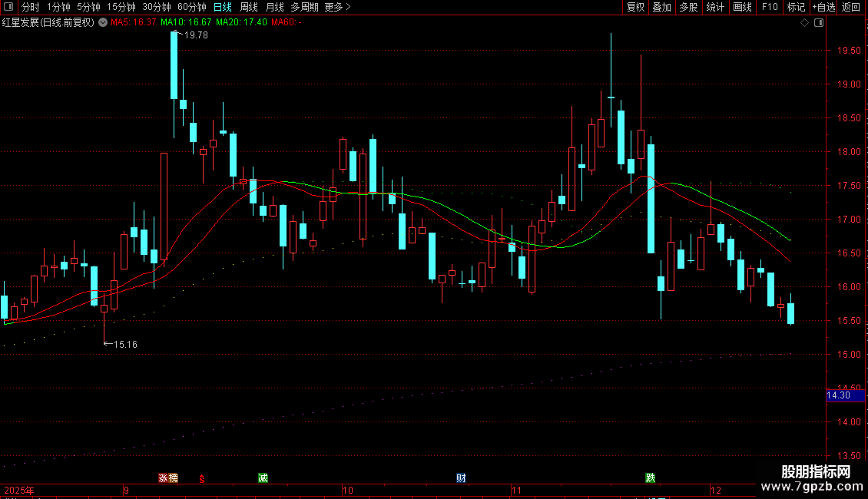Click the 17.00 price axis label

click(849, 220)
